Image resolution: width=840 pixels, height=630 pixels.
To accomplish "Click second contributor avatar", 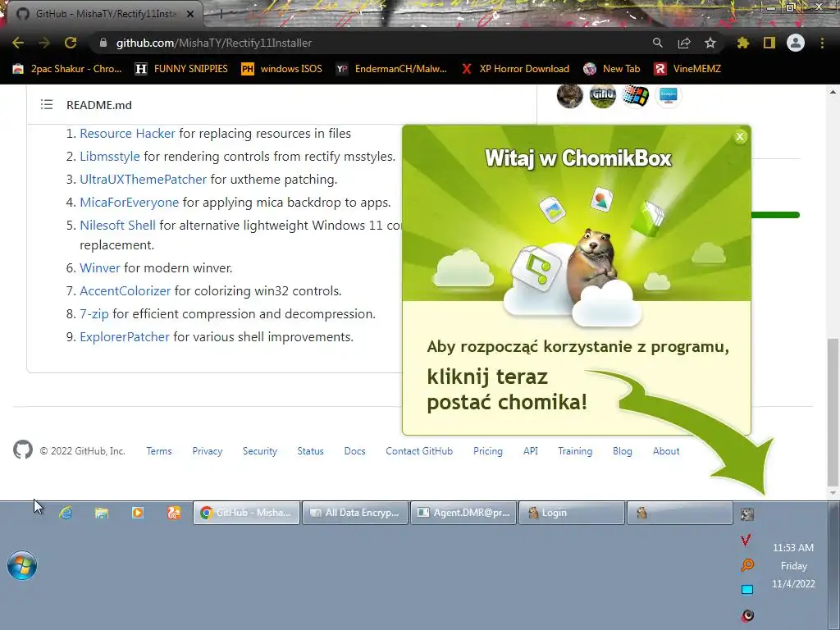I will [x=603, y=95].
